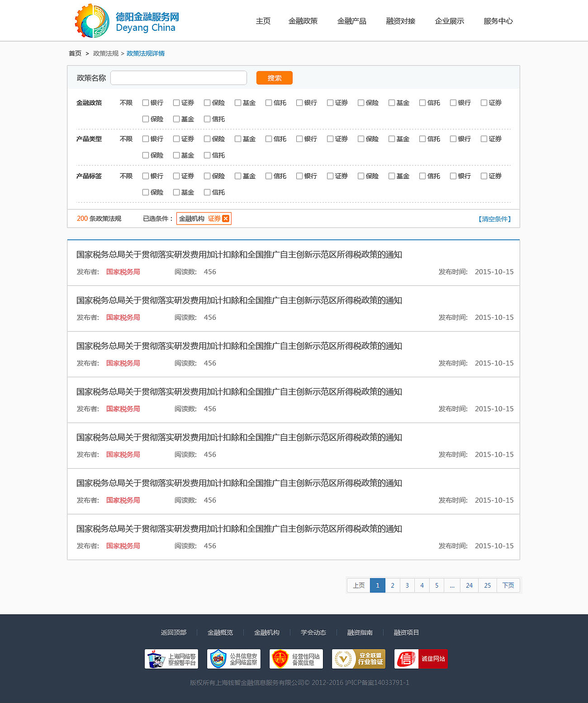Jump to page 24 in pagination
Image resolution: width=588 pixels, height=703 pixels.
(x=469, y=585)
